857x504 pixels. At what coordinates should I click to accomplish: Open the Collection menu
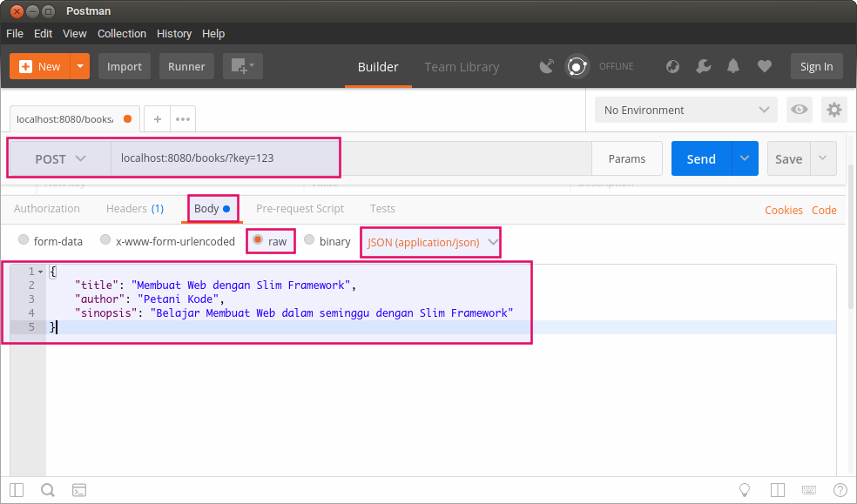point(121,33)
